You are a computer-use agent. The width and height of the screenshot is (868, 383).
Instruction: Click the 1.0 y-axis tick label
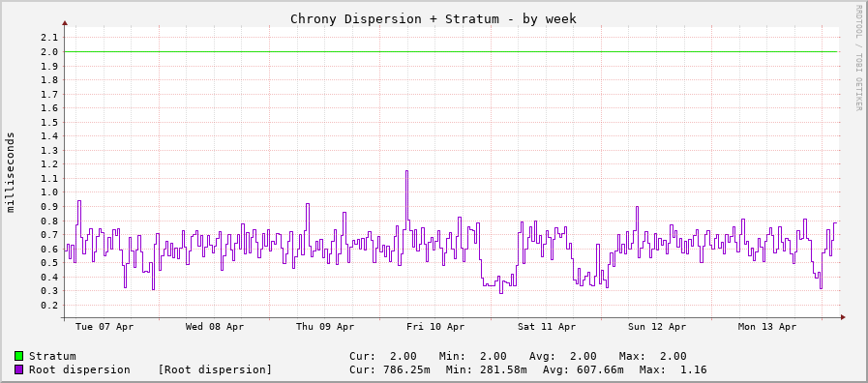(49, 192)
